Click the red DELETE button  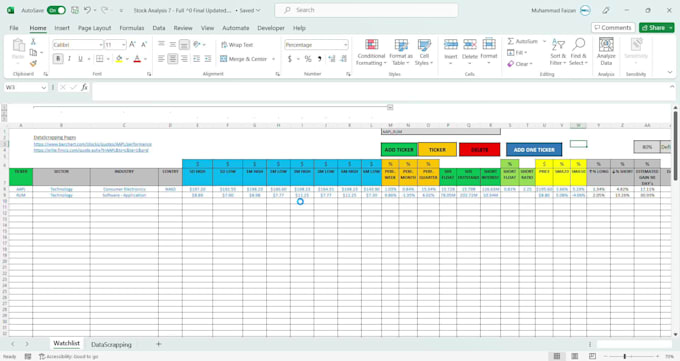pos(480,150)
